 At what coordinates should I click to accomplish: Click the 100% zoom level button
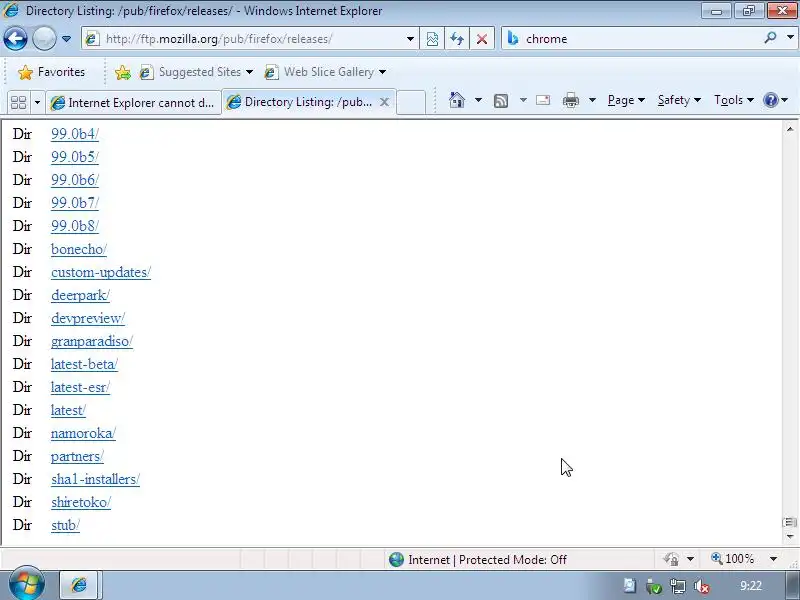click(733, 559)
